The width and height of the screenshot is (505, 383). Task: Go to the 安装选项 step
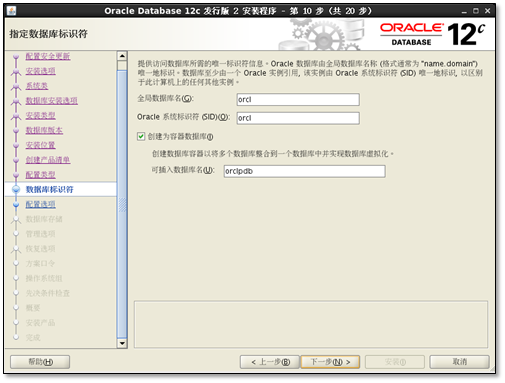tap(41, 71)
